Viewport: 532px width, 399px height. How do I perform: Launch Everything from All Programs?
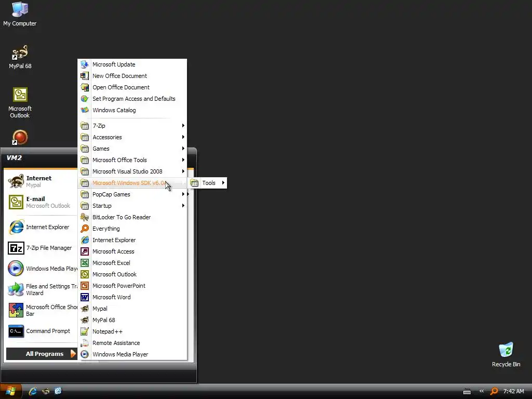132,229
